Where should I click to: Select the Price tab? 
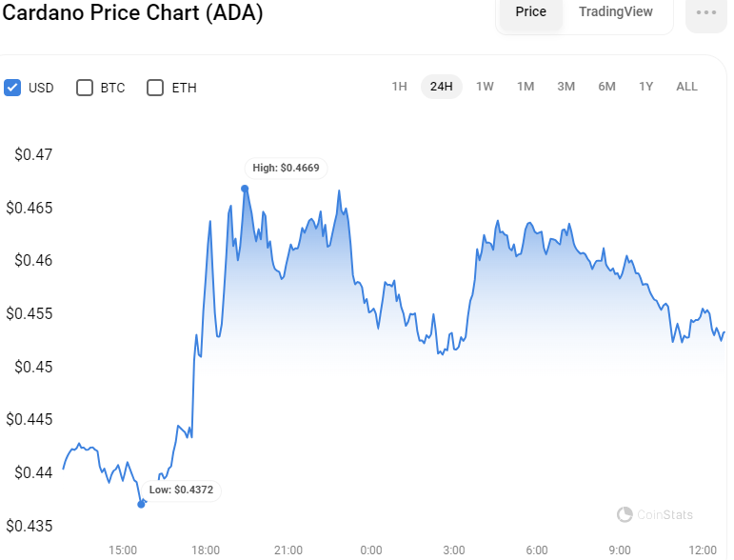tap(531, 11)
